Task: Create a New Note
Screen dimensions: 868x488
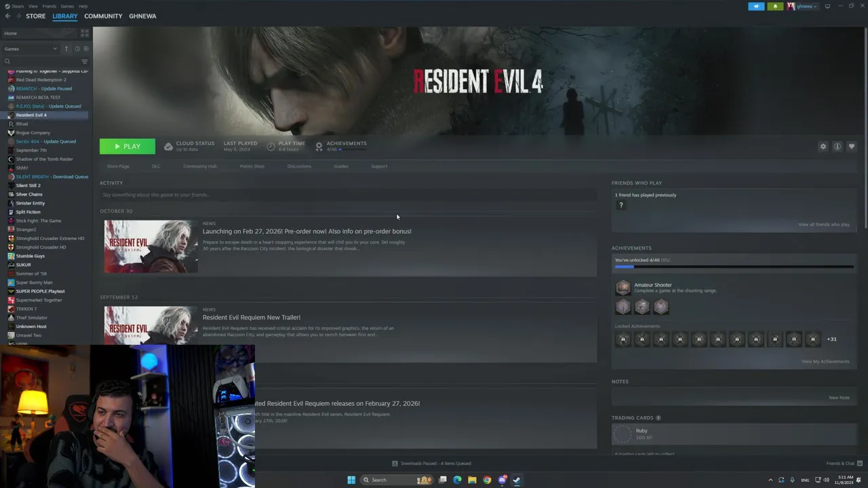Action: 839,398
